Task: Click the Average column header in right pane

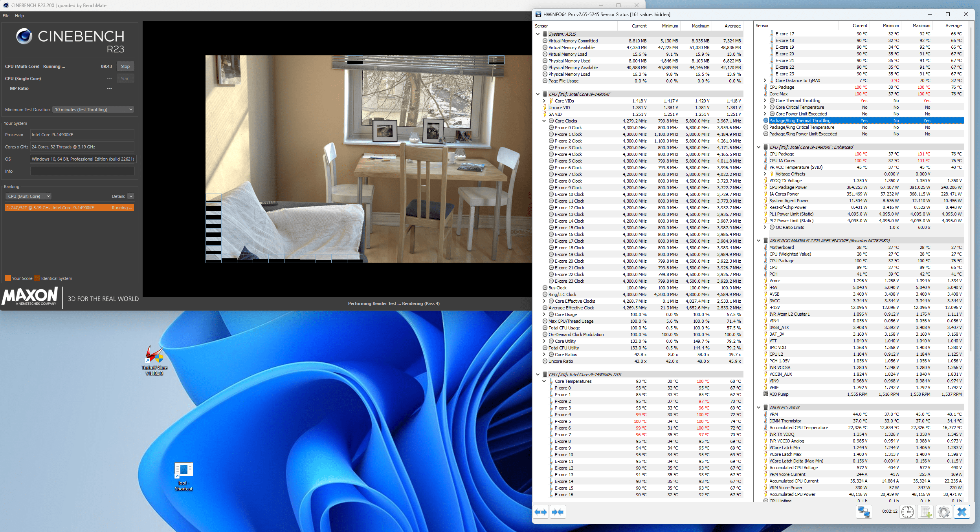Action: pos(948,26)
